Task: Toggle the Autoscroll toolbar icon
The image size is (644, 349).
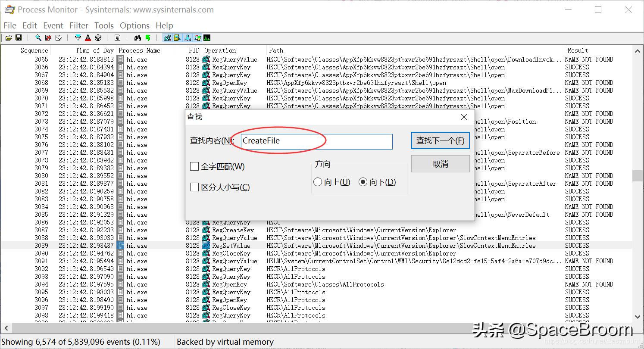Action: [48, 38]
